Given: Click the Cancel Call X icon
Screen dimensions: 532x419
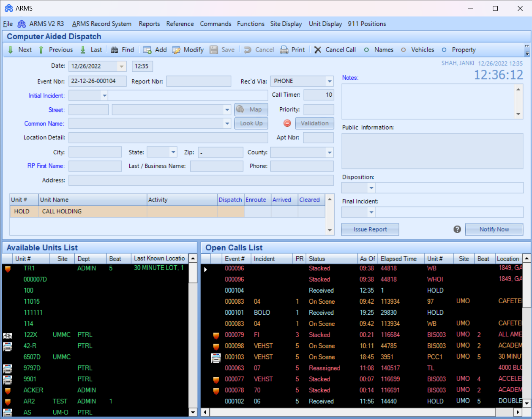Looking at the screenshot, I should (318, 49).
